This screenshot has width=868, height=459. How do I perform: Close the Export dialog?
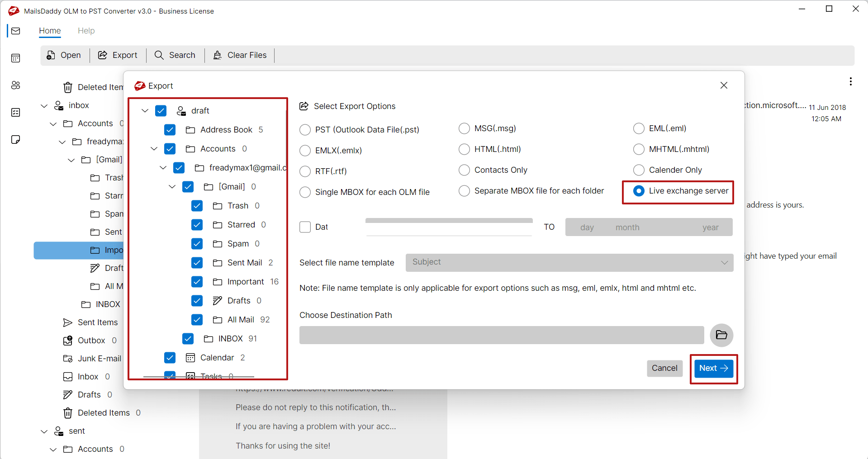(724, 85)
